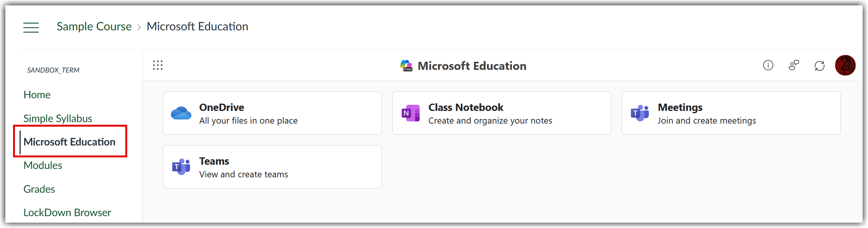Open the app launcher grid icon
Viewport: 868px width, 228px height.
point(158,65)
